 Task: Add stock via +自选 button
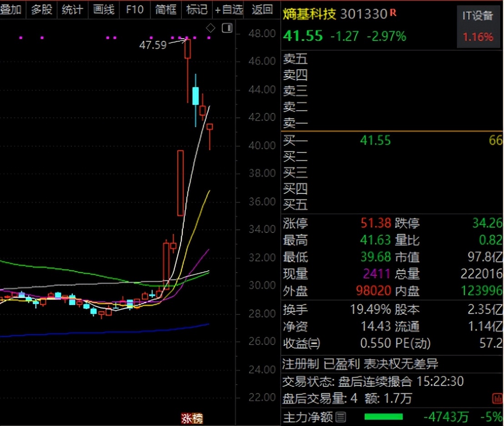pyautogui.click(x=229, y=9)
